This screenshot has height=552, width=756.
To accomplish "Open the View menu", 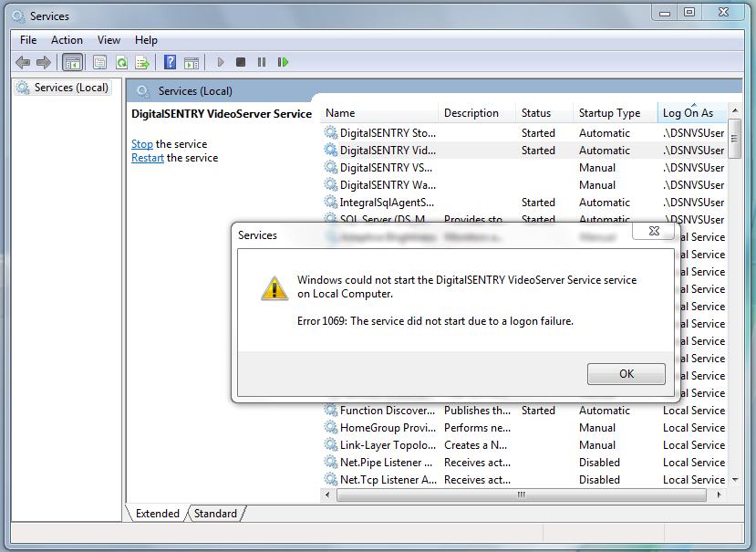I will 109,40.
